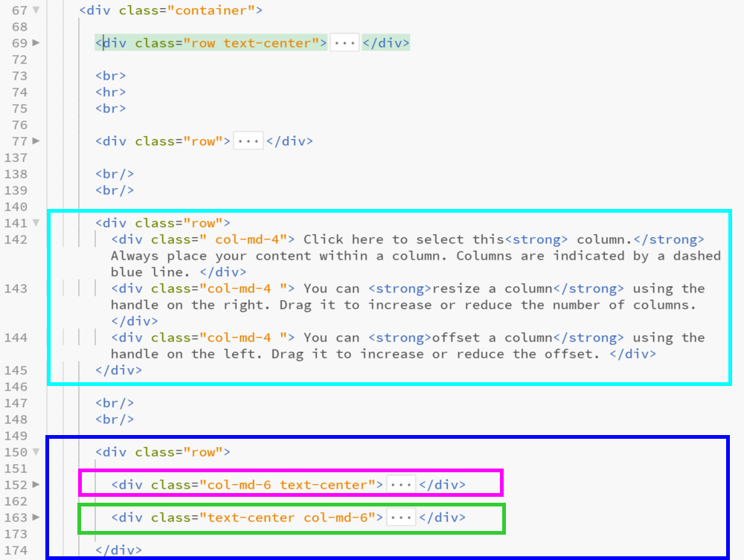Expand fold arrow on line 77

[x=36, y=141]
